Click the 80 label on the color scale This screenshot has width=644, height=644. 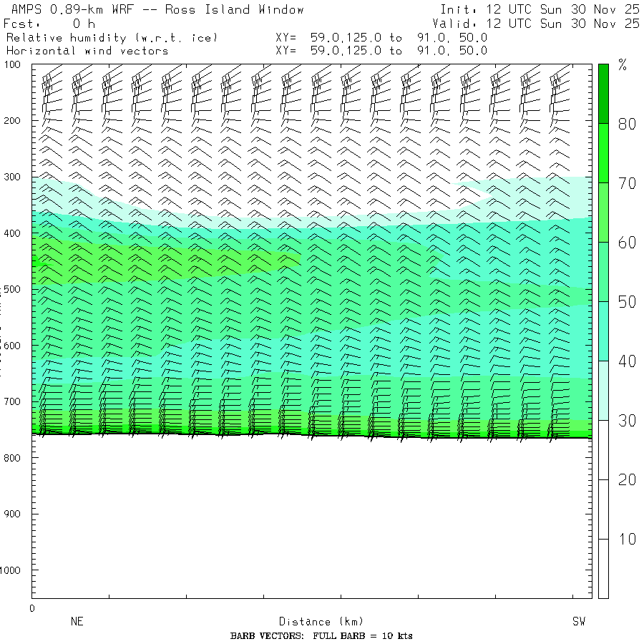(627, 124)
